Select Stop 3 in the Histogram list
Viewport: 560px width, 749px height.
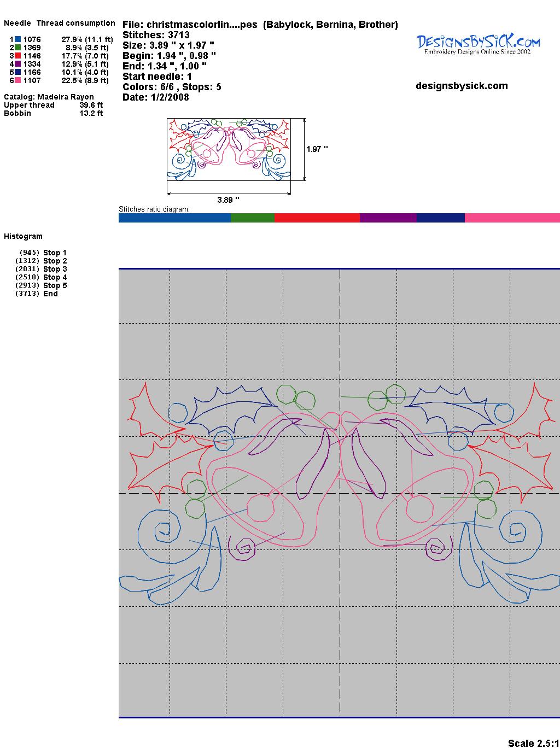click(x=55, y=269)
